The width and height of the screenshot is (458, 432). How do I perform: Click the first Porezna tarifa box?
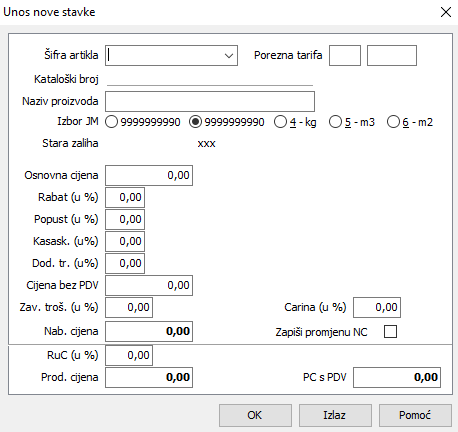pos(345,56)
